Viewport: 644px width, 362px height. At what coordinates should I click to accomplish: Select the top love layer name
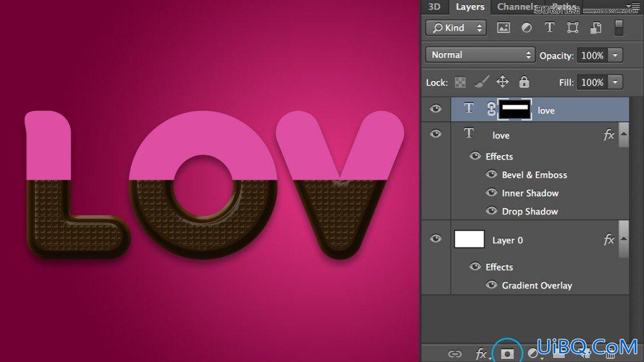[547, 111]
